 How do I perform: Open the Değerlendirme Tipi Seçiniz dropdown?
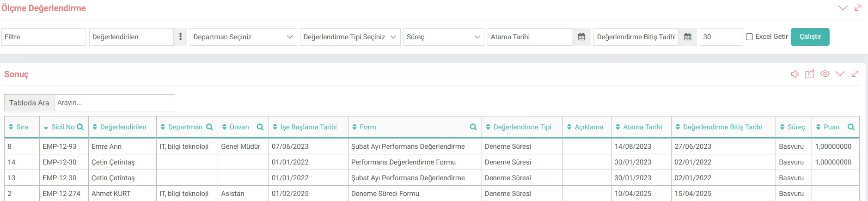350,37
